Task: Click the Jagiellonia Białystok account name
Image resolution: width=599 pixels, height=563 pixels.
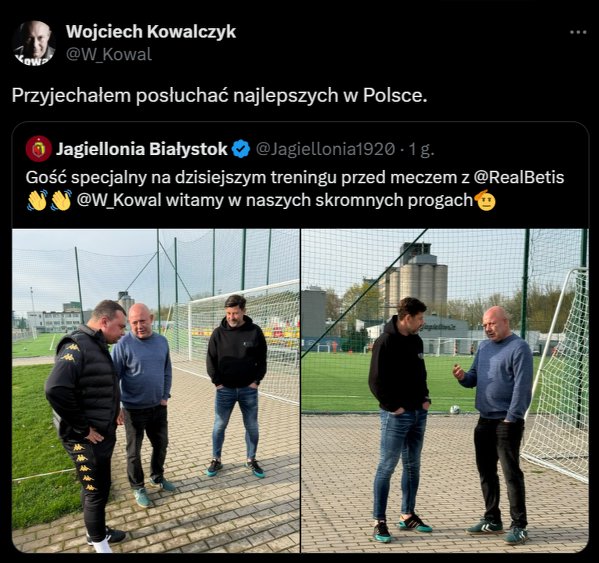Action: [142, 149]
